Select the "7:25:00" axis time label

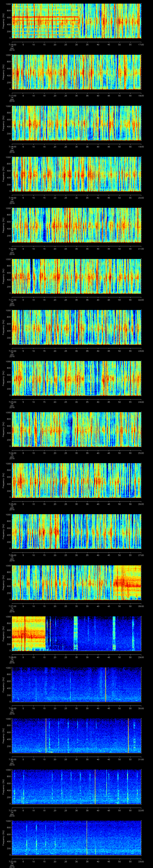point(12,504)
